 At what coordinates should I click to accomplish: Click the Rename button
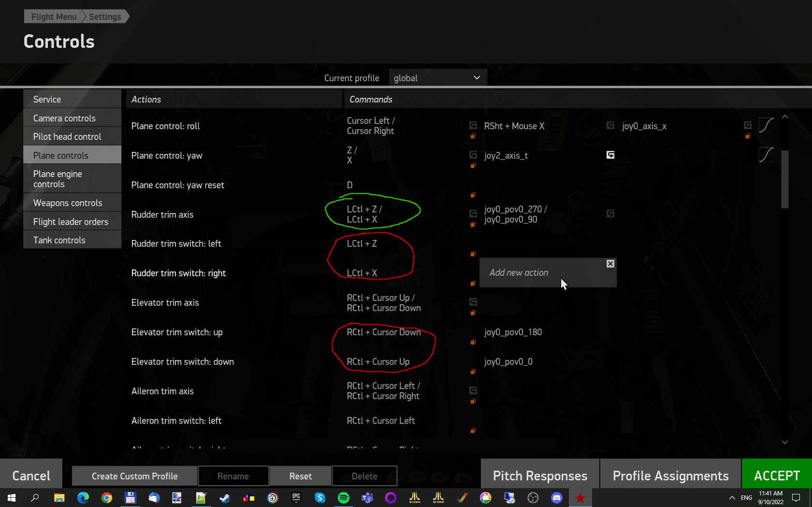tap(233, 476)
